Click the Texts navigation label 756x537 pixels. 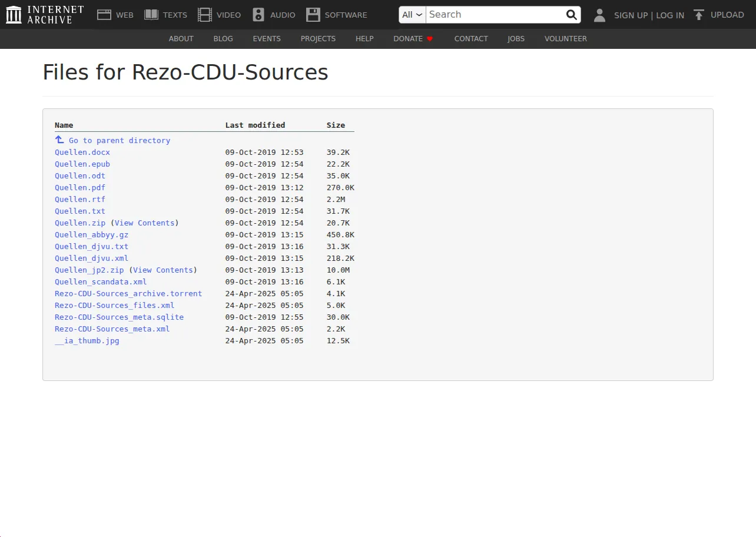pos(175,15)
